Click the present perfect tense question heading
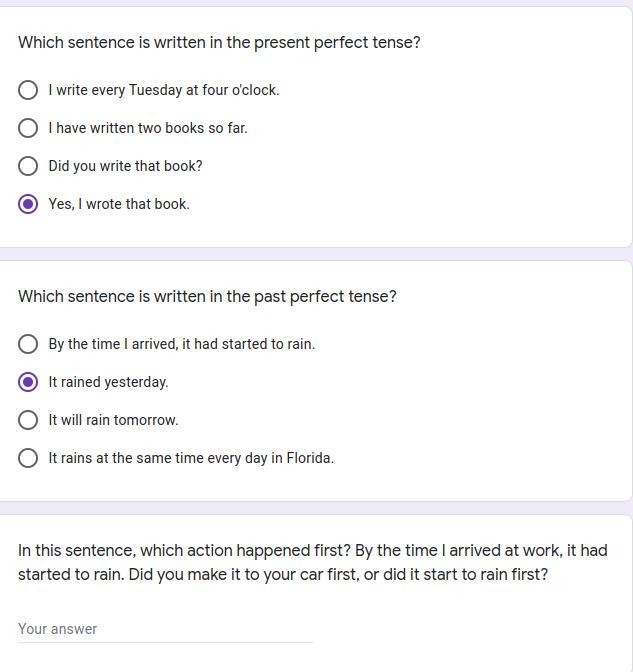Viewport: 633px width, 672px height. tap(219, 43)
